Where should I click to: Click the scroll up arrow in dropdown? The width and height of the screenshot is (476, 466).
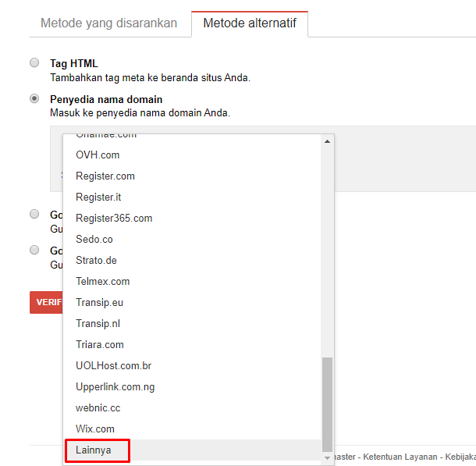click(327, 141)
